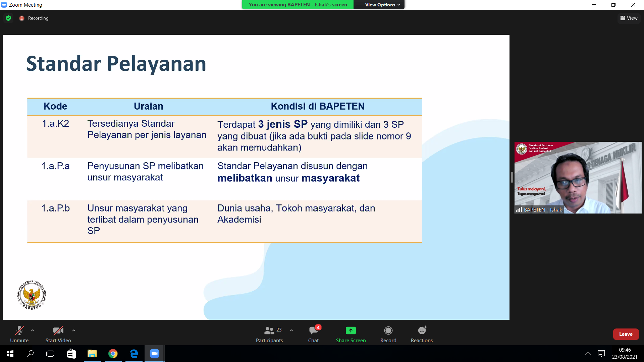
Task: Click 'Dunia usaha, Tokoh masyarakat, dan Akademisi' cell
Action: coord(296,214)
